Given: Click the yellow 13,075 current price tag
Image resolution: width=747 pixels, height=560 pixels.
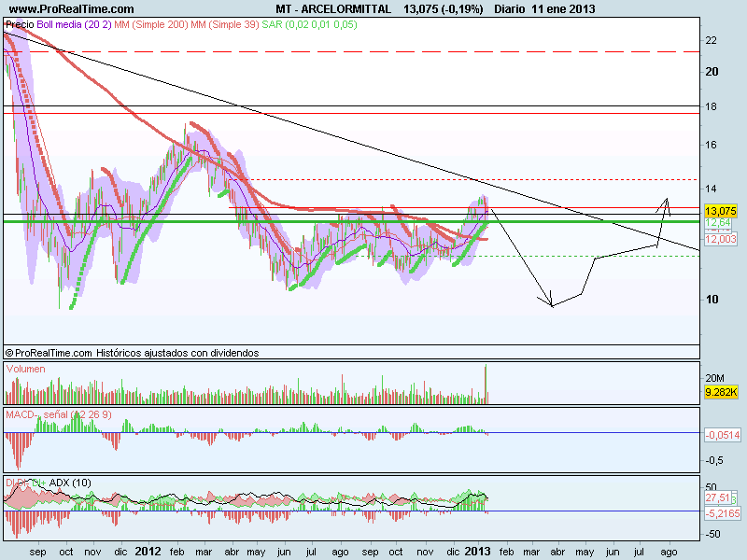Looking at the screenshot, I should 721,211.
